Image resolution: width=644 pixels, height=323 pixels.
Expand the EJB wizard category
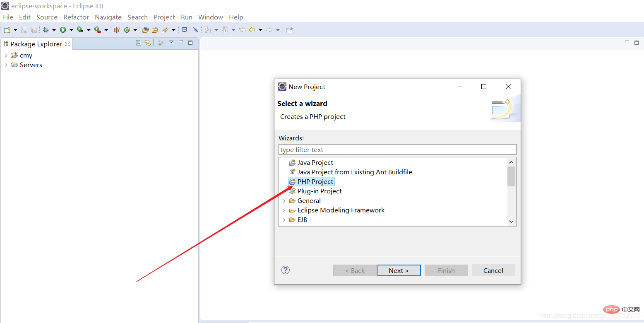pyautogui.click(x=284, y=220)
